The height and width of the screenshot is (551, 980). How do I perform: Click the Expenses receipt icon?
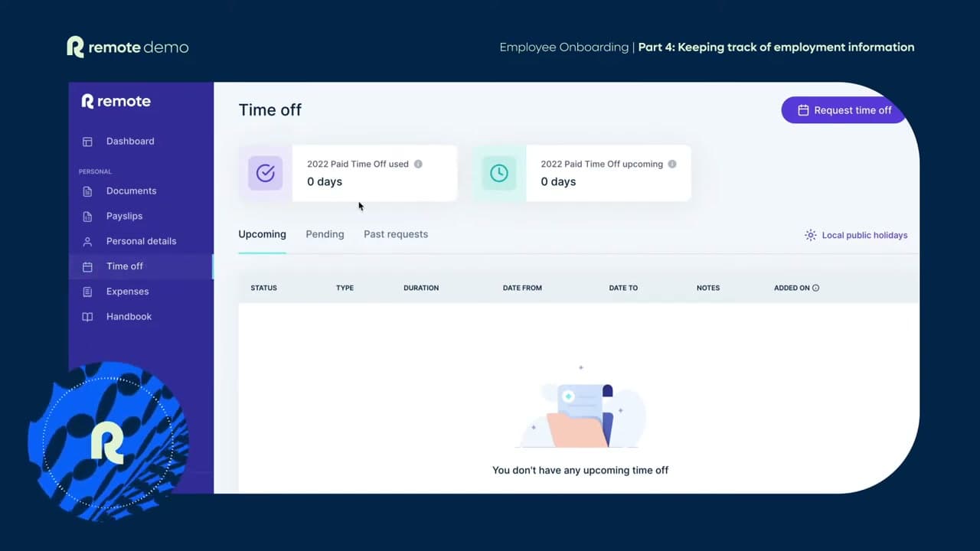(87, 292)
